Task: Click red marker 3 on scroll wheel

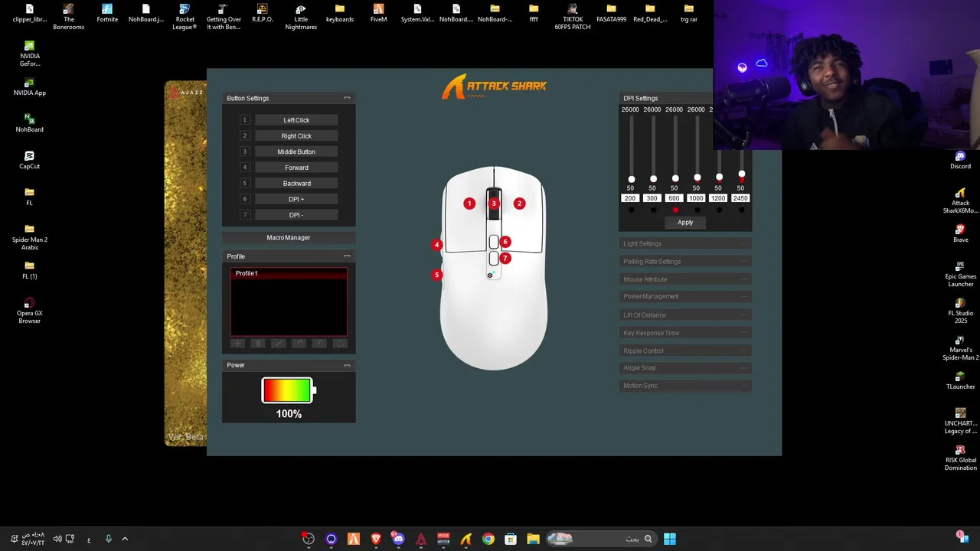Action: pos(494,203)
